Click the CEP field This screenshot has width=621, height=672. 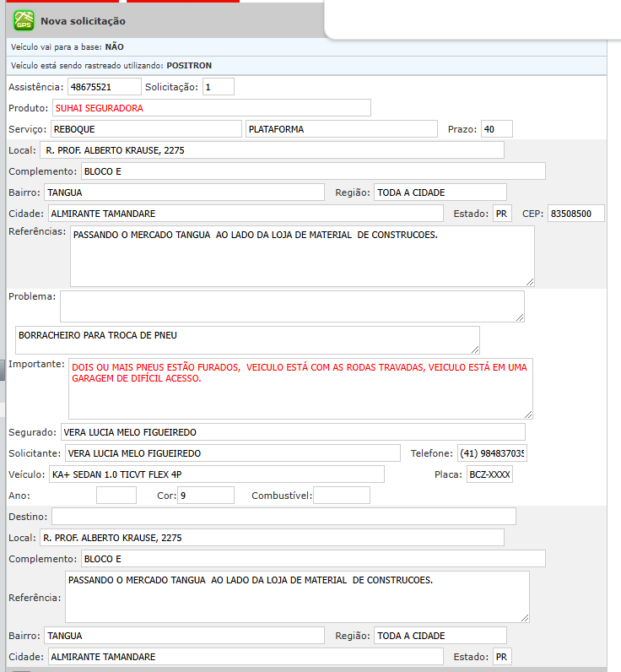point(575,214)
